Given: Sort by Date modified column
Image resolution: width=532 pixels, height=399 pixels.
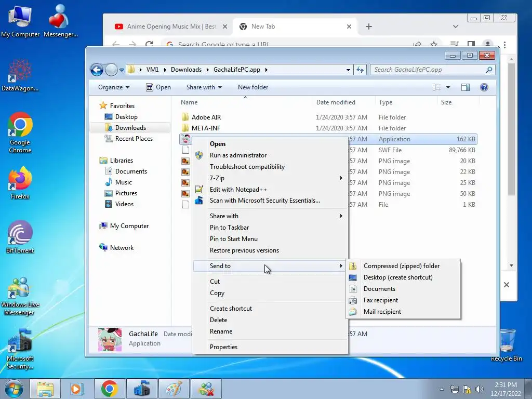Looking at the screenshot, I should (336, 102).
